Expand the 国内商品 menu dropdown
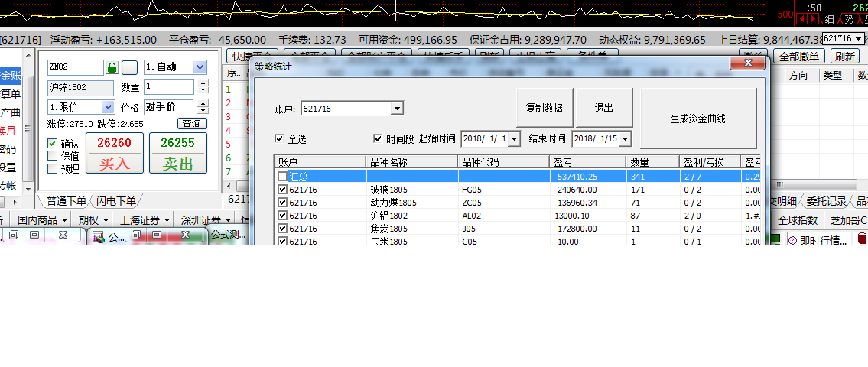This screenshot has height=367, width=868. click(x=65, y=220)
